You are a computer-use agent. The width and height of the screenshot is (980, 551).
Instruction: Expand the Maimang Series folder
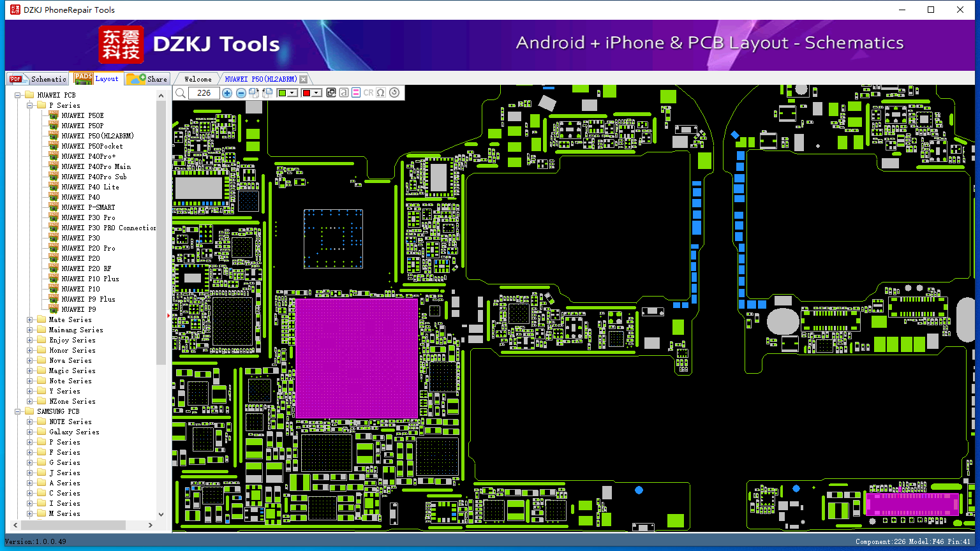tap(30, 330)
